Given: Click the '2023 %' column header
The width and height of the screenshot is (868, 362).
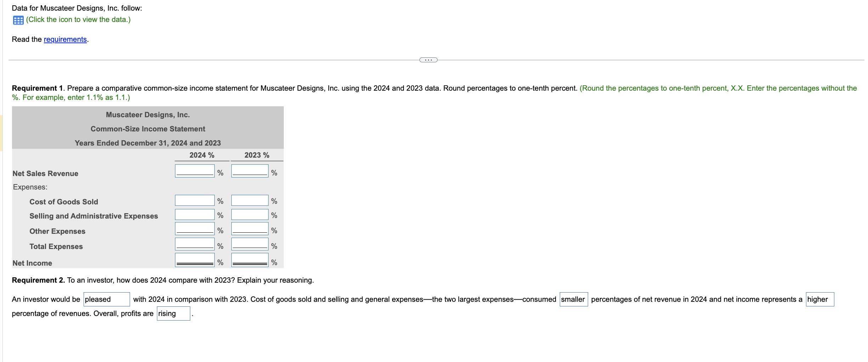Looking at the screenshot, I should 257,155.
